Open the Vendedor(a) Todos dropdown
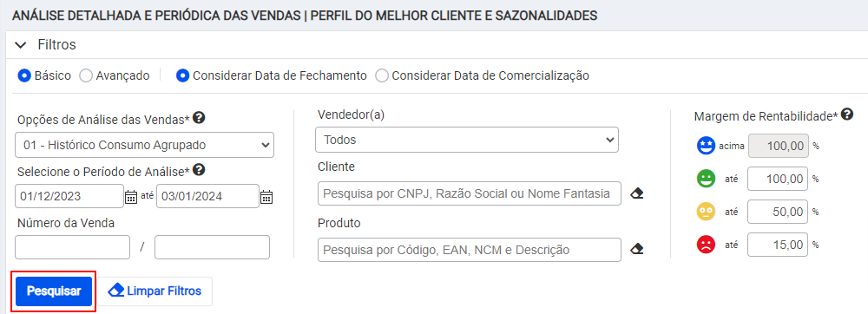 pos(467,140)
